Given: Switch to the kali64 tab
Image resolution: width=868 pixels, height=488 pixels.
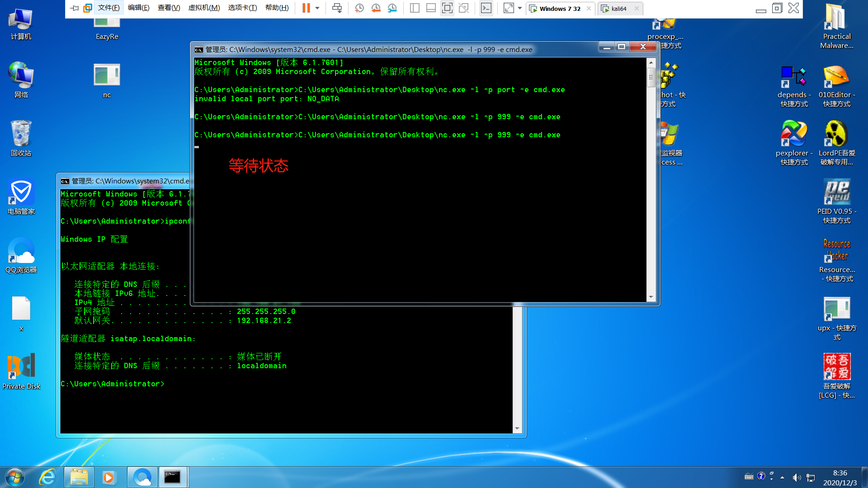Looking at the screenshot, I should 618,9.
